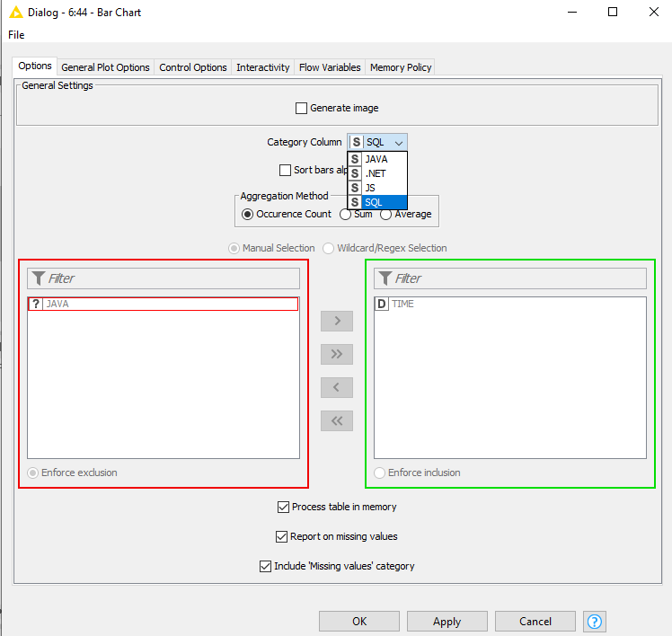Viewport: 672px width, 636px height.
Task: Open the Interactivity tab
Action: coord(262,67)
